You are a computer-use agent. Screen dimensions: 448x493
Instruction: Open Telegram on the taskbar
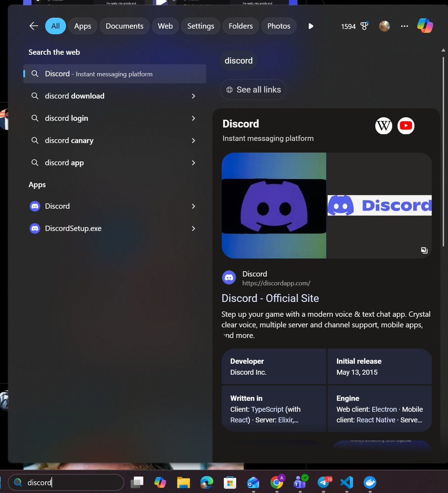(324, 482)
